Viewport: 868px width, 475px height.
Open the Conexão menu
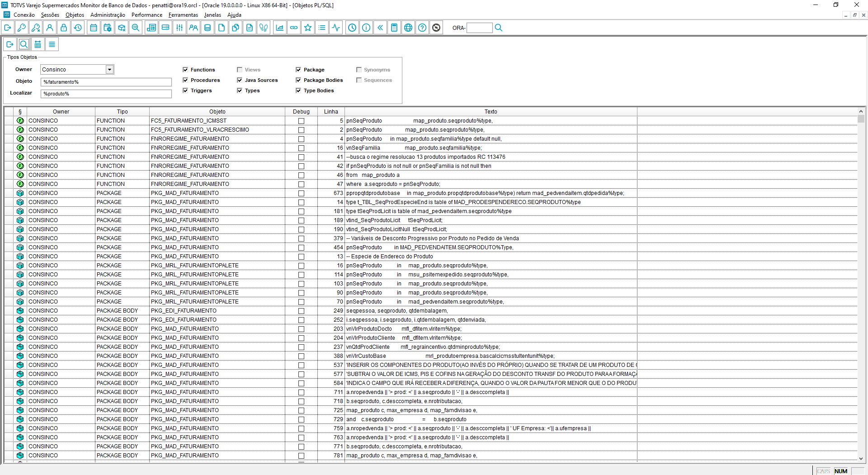coord(24,15)
